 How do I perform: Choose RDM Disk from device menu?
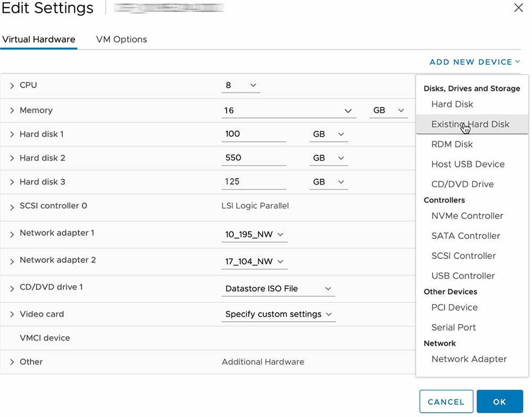click(452, 144)
